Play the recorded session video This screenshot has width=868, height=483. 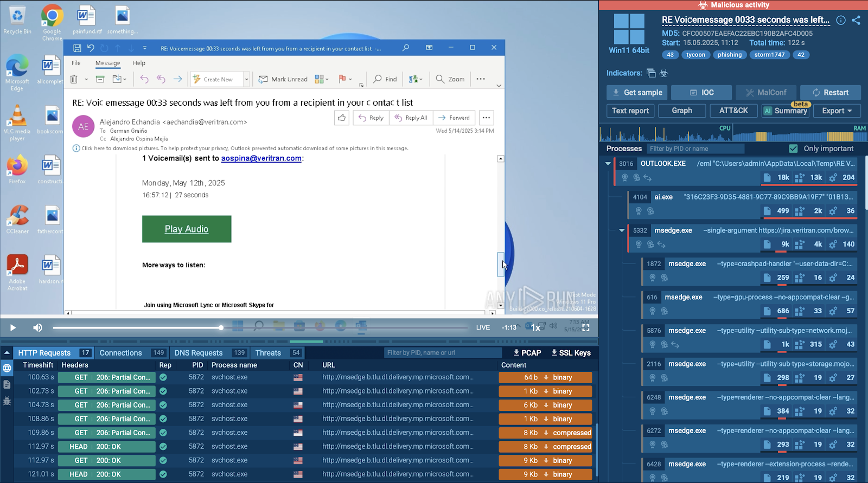(13, 327)
